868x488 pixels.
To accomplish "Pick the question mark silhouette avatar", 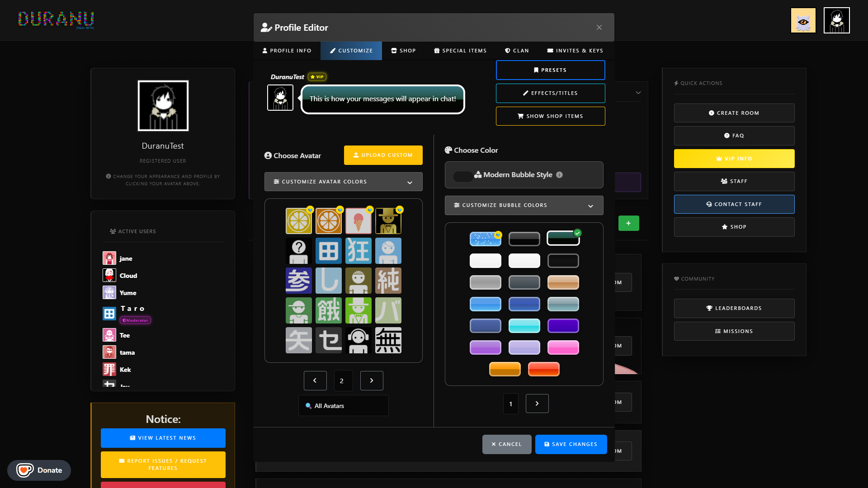I will (x=298, y=251).
